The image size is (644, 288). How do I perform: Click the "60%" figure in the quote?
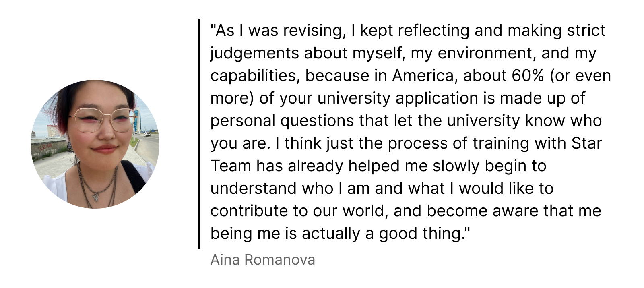tap(528, 76)
